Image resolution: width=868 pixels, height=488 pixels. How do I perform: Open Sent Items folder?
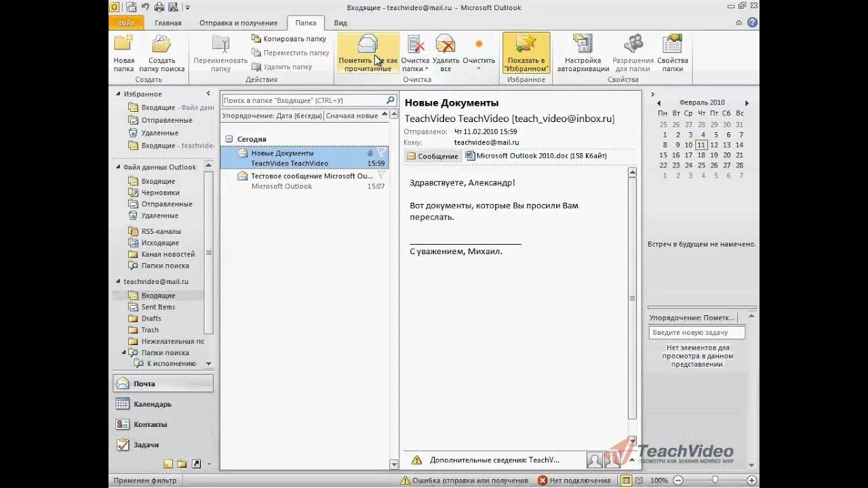(158, 307)
